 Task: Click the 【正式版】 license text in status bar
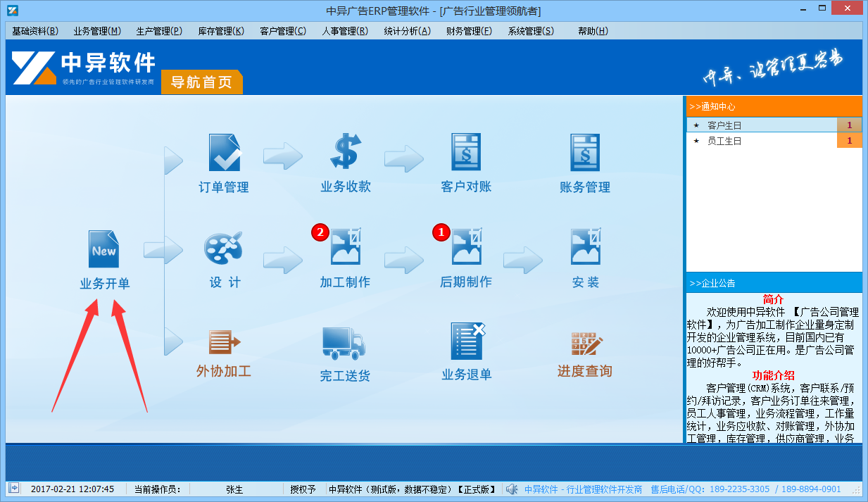pos(478,489)
